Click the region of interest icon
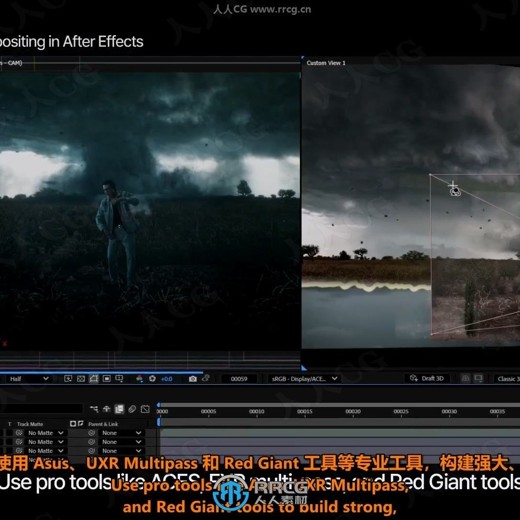Viewport: 520px width, 520px height. pos(107,379)
